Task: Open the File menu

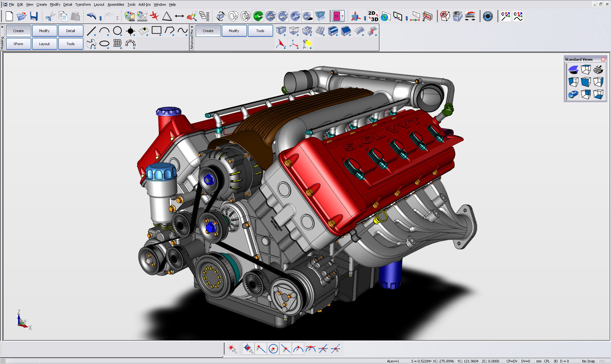Action: (11, 4)
